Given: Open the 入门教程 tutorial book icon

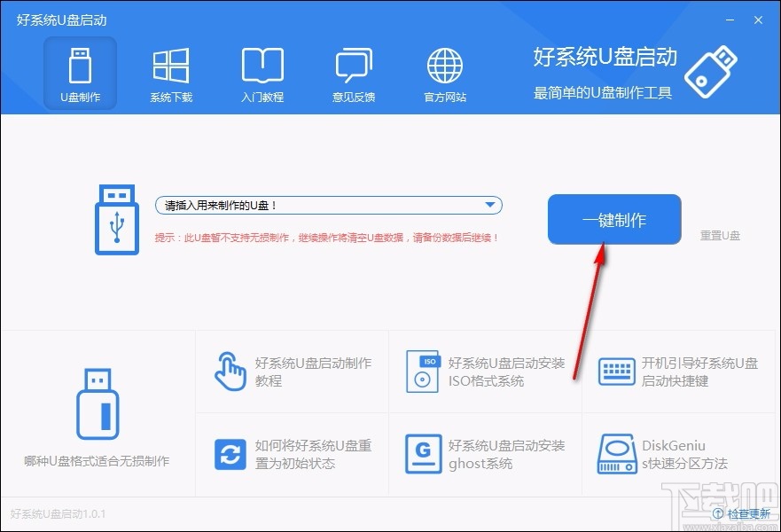Looking at the screenshot, I should pyautogui.click(x=262, y=64).
